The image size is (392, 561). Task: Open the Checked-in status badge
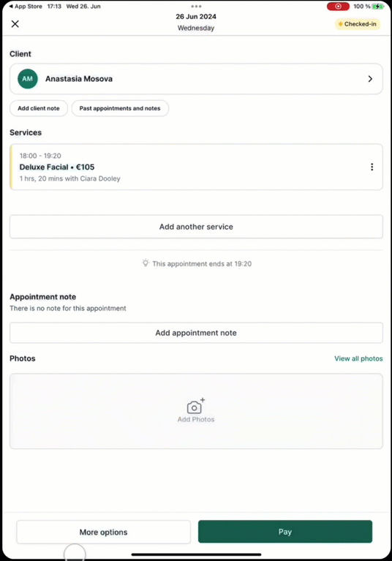[x=358, y=24]
